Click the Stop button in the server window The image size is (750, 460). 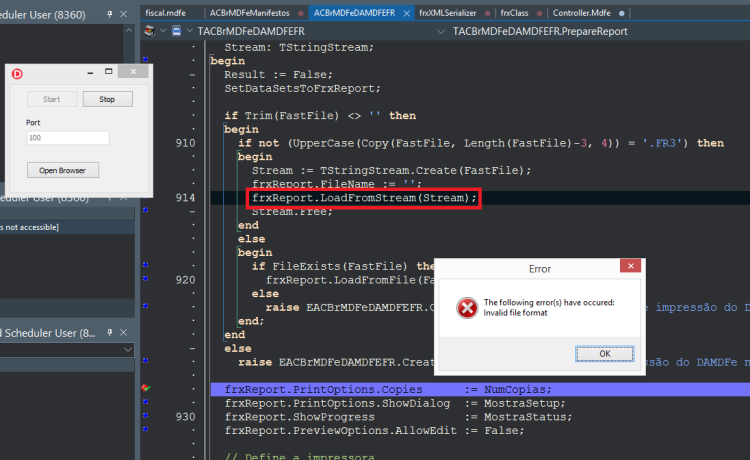click(x=108, y=99)
